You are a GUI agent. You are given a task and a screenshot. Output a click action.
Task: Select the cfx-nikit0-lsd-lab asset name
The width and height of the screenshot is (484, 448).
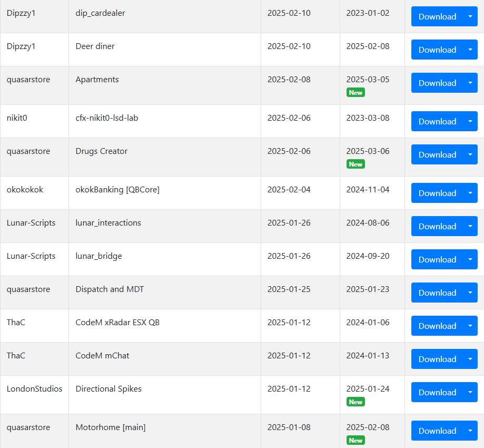[x=107, y=118]
